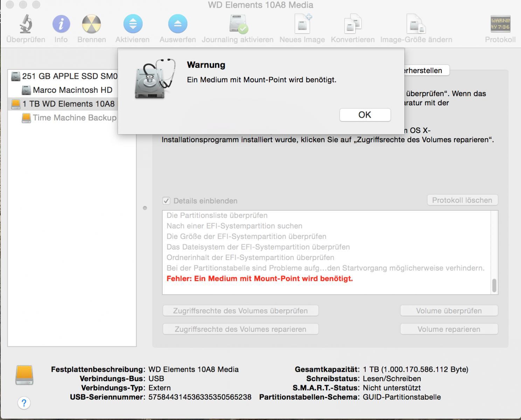
Task: Click the Brennen burn icon
Action: click(x=91, y=24)
